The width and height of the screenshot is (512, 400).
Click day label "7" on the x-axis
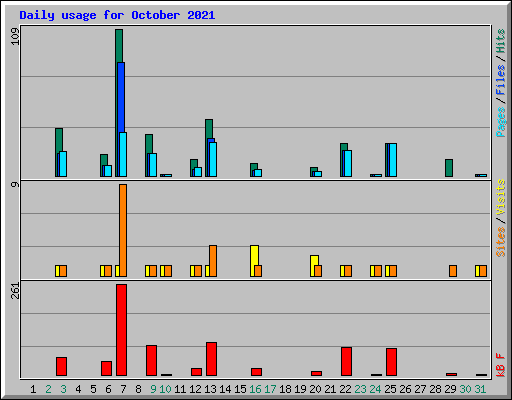pos(123,389)
